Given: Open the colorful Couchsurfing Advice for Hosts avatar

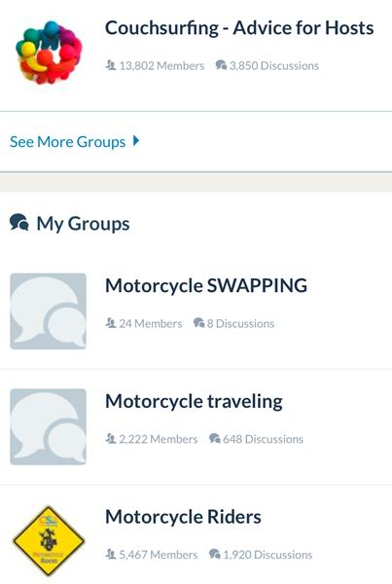Looking at the screenshot, I should [49, 53].
